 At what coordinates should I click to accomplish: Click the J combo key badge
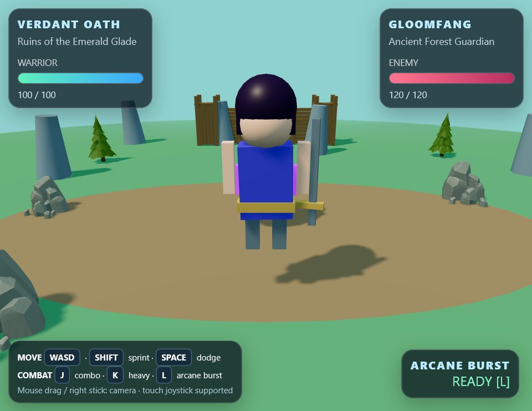click(x=62, y=375)
